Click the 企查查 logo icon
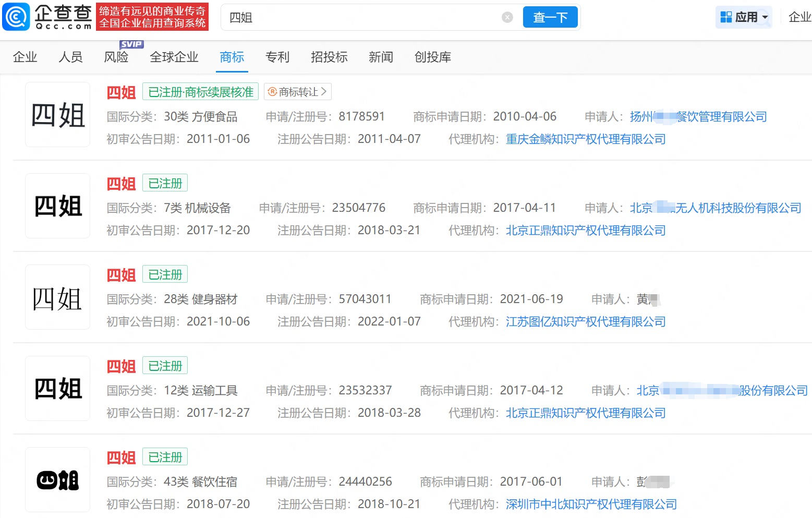Viewport: 812px width, 518px height. tap(16, 17)
